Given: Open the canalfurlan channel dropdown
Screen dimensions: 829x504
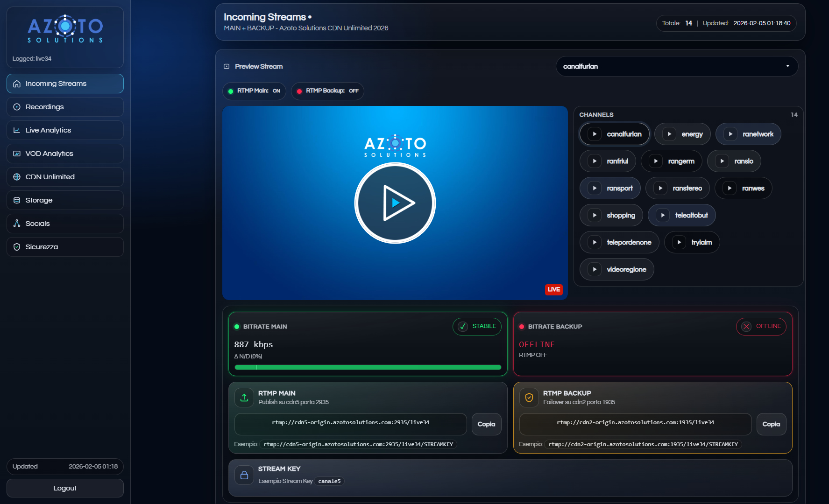Looking at the screenshot, I should (677, 66).
